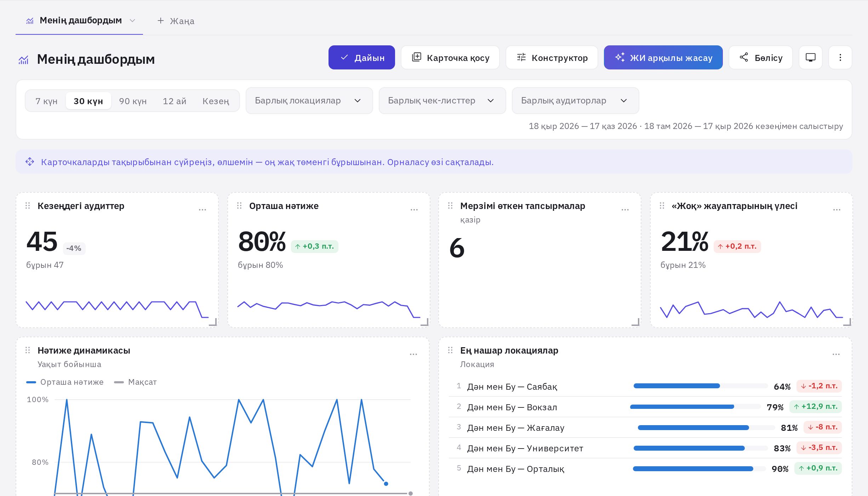
Task: Click the Жаңа new tab button
Action: (x=176, y=21)
